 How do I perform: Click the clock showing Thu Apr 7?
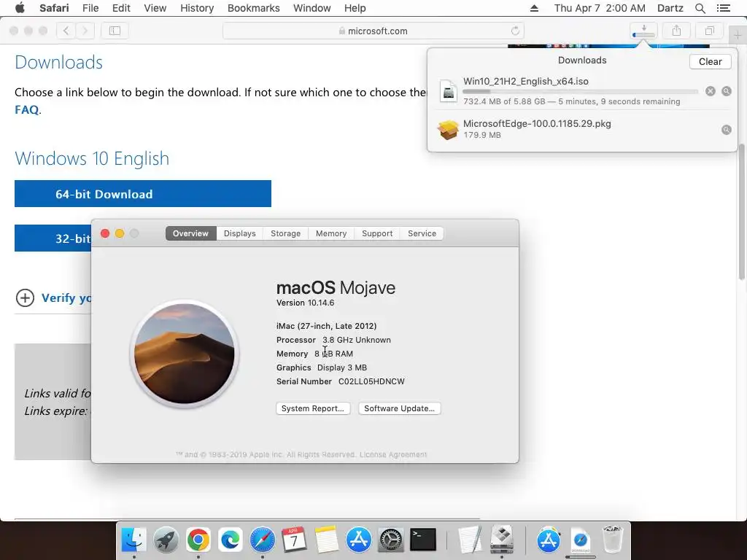pos(600,8)
